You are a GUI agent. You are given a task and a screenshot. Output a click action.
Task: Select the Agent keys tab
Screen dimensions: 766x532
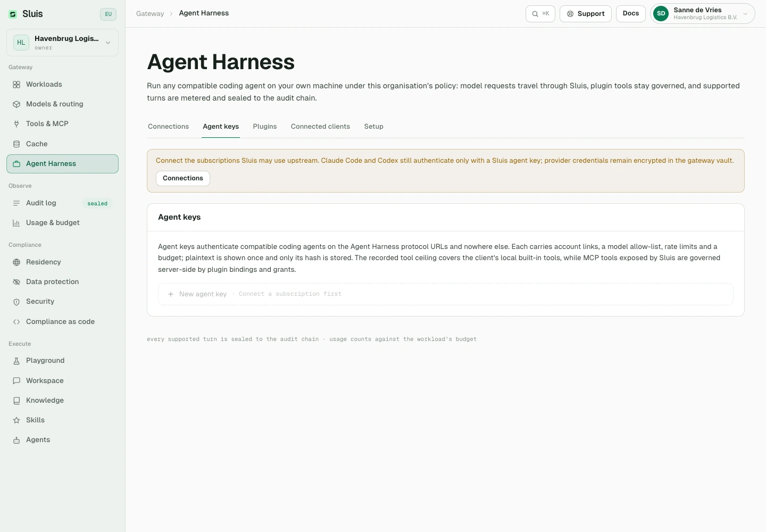pyautogui.click(x=221, y=127)
